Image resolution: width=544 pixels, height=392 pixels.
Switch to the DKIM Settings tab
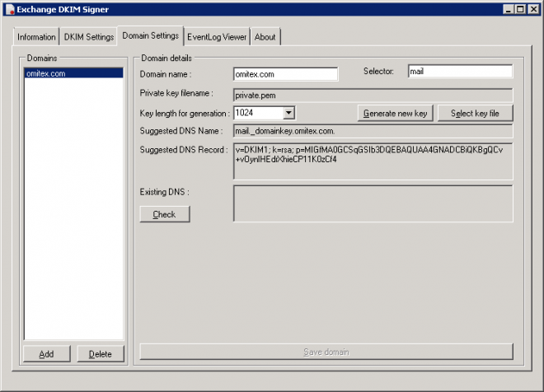[89, 37]
